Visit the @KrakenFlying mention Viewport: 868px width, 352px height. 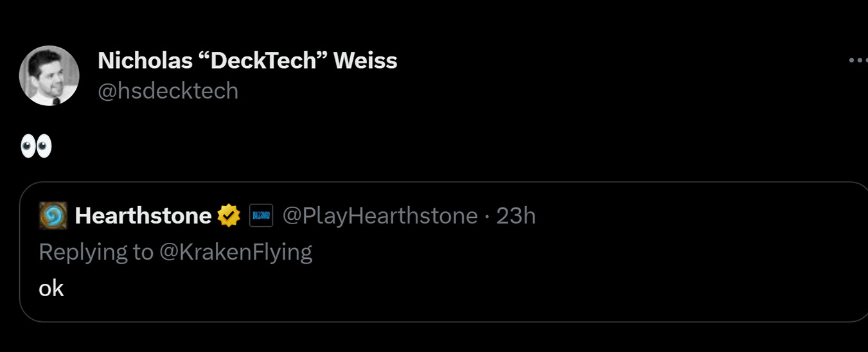(x=235, y=252)
